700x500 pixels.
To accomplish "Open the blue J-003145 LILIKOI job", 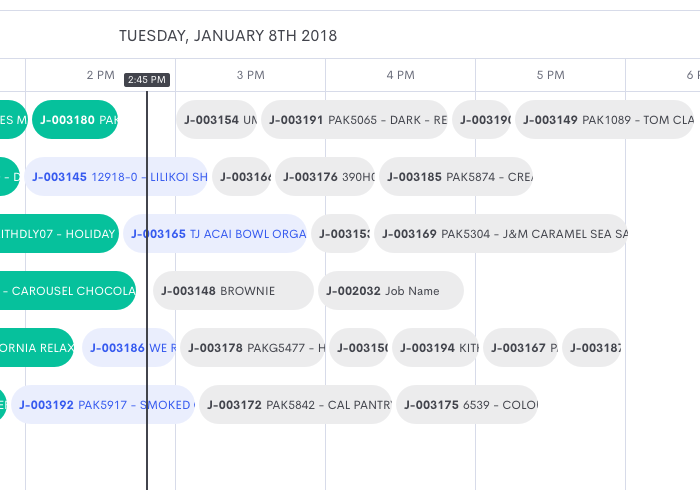I will [x=116, y=177].
